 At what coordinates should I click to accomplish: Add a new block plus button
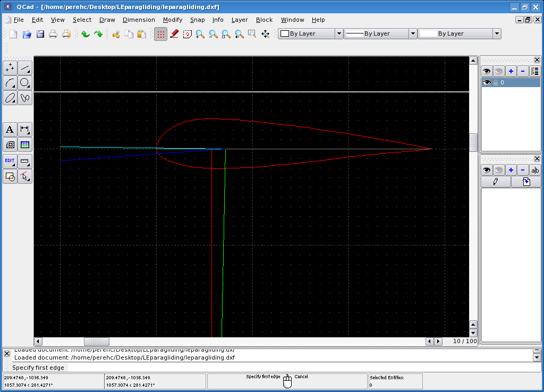click(x=511, y=170)
